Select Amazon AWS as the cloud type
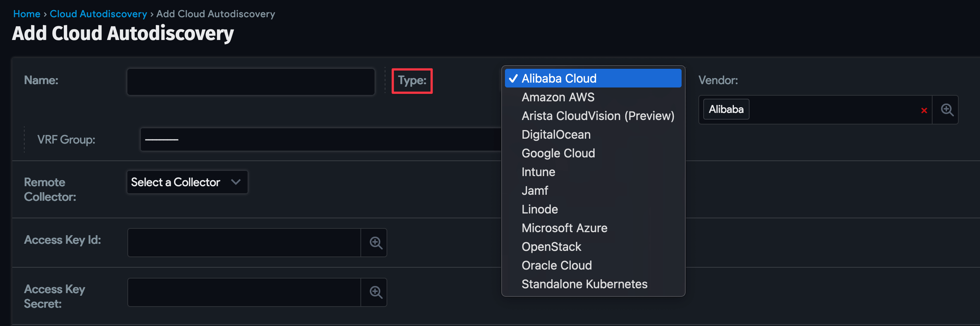The image size is (980, 326). [558, 97]
